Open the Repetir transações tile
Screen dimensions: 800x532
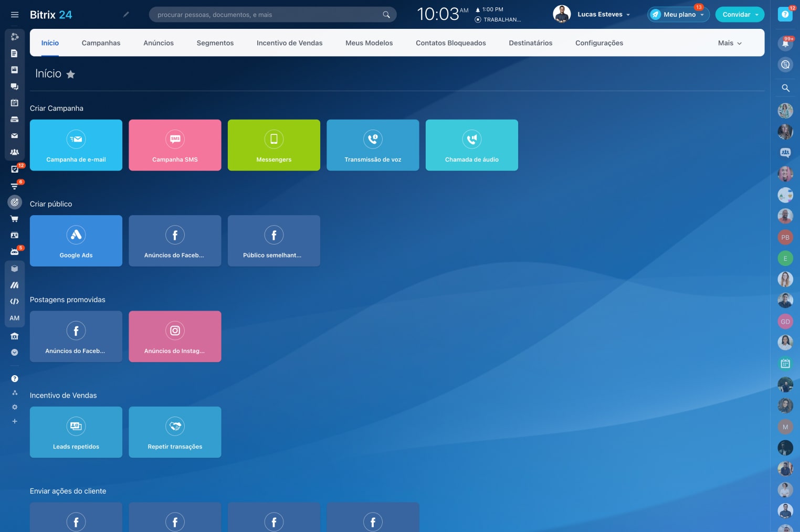pos(175,432)
